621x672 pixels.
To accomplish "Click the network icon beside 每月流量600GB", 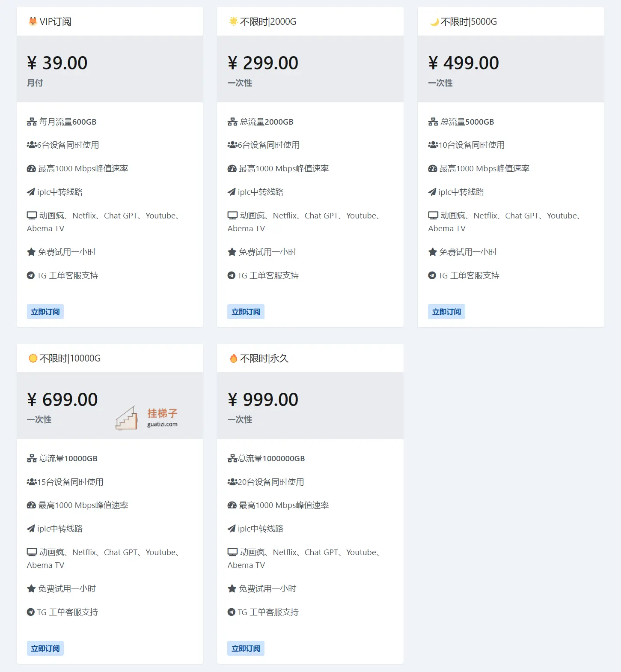I will coord(32,122).
